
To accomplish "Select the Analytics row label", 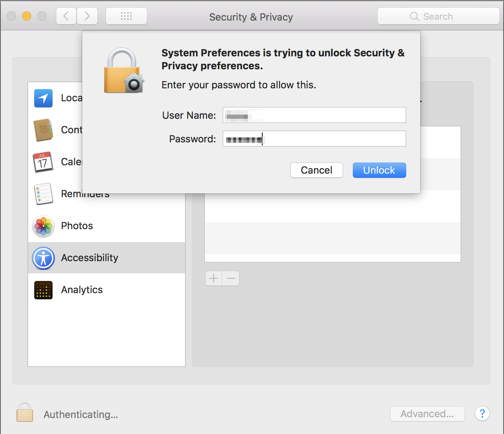I will (82, 290).
